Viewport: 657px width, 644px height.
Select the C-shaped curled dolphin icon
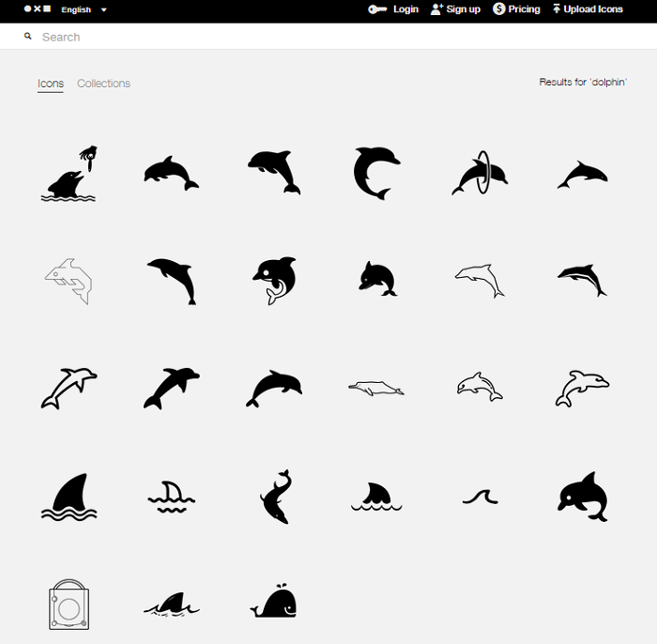376,173
